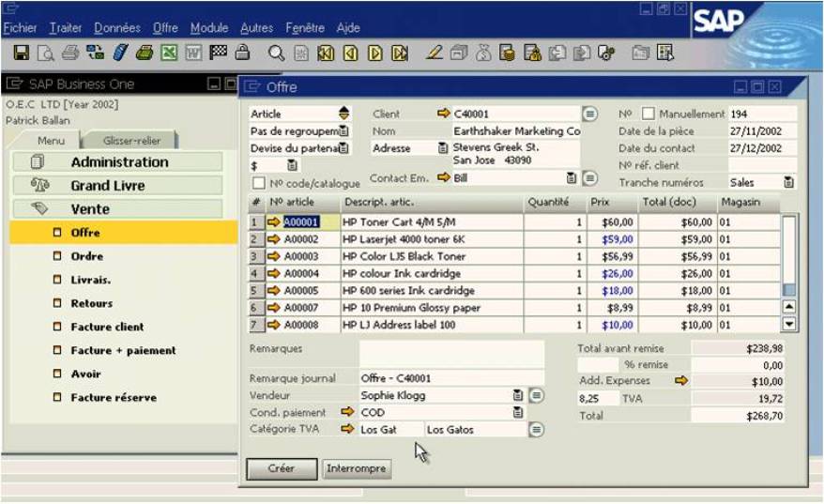Go to previous record toolbar arrow
The height and width of the screenshot is (504, 824).
coord(350,53)
